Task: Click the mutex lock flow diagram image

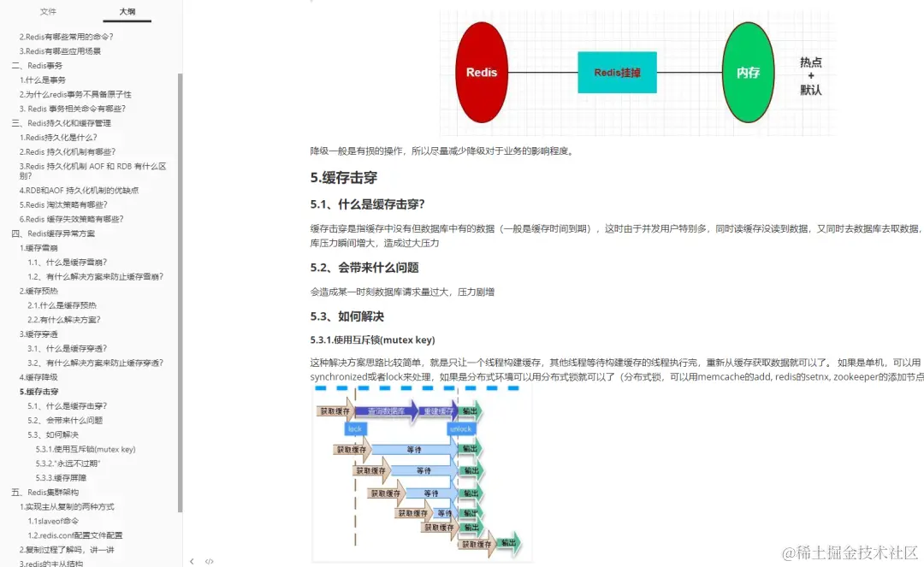Action: (x=422, y=473)
